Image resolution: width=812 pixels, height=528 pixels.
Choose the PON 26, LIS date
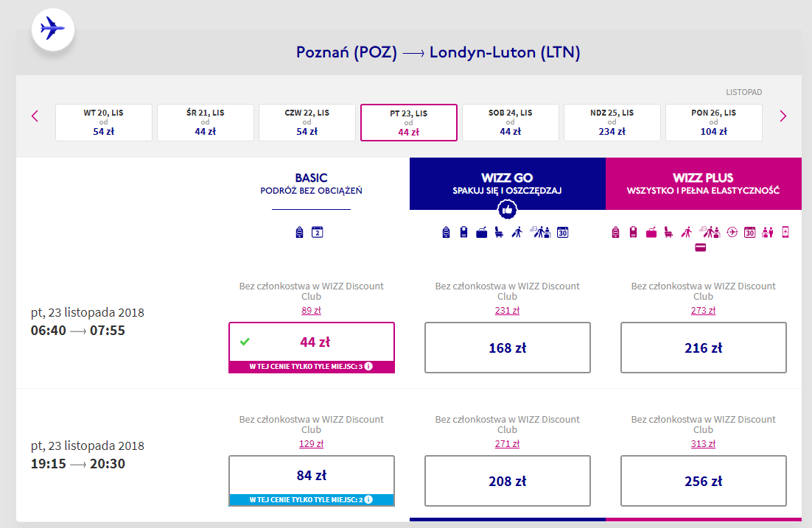coord(713,122)
